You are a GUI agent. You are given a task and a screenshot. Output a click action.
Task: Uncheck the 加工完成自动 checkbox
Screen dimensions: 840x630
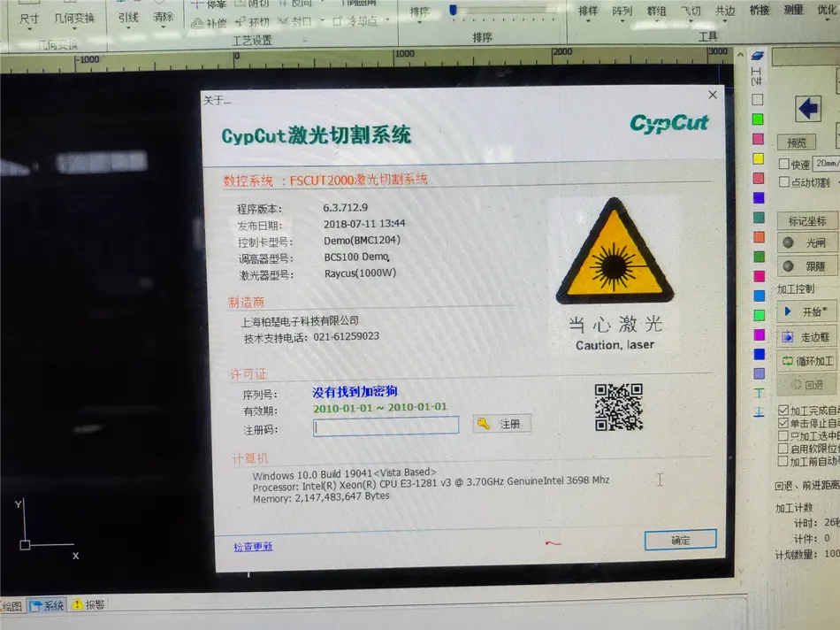(783, 411)
